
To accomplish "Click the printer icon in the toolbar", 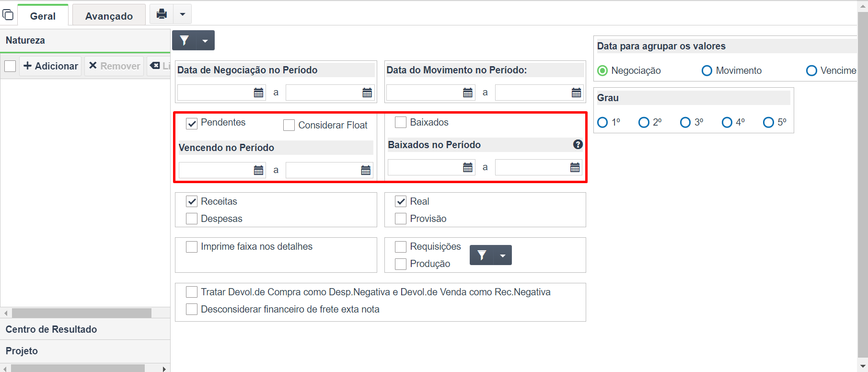I will point(162,14).
